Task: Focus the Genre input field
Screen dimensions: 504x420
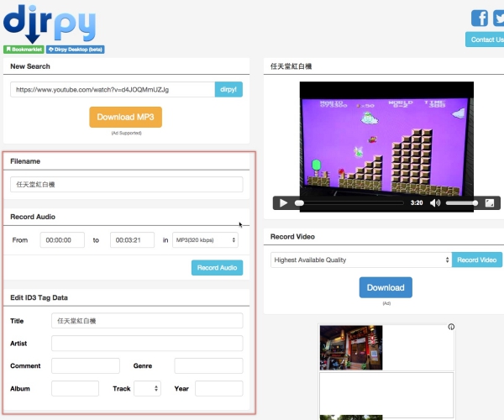Action: (208, 365)
